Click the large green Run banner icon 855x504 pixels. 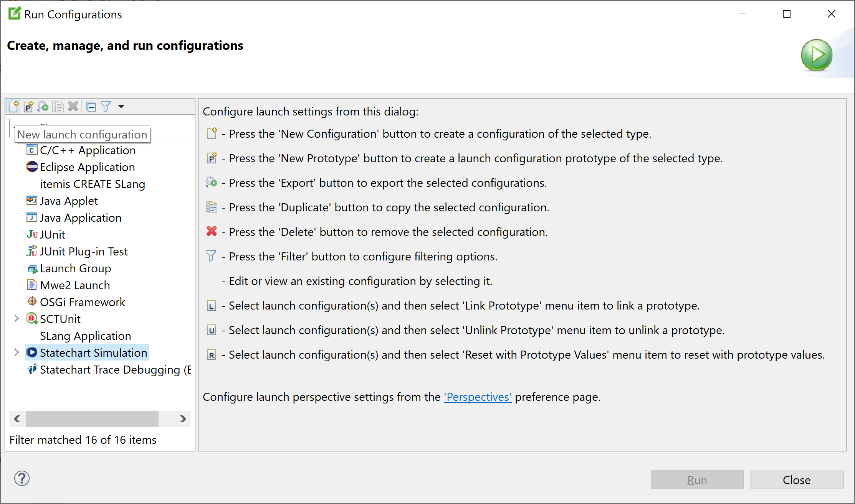(x=816, y=55)
